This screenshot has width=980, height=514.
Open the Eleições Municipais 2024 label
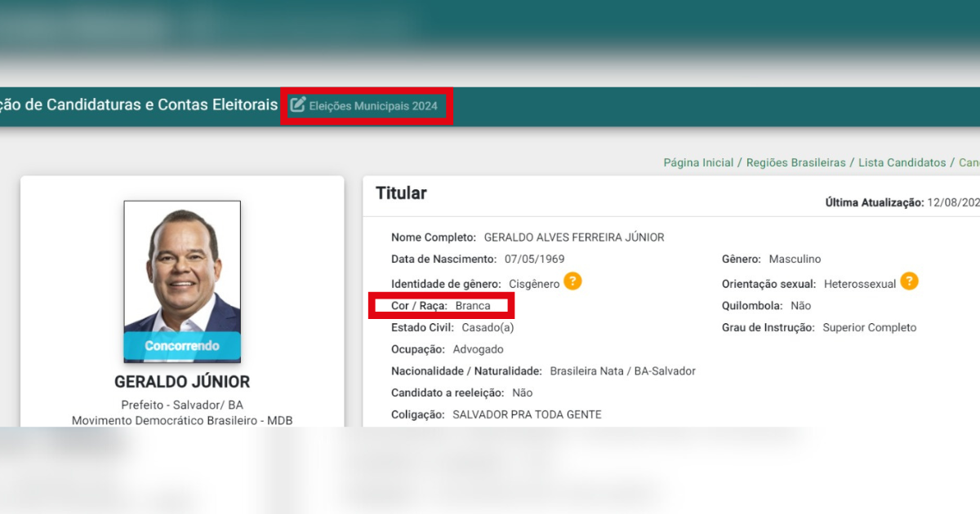coord(373,106)
